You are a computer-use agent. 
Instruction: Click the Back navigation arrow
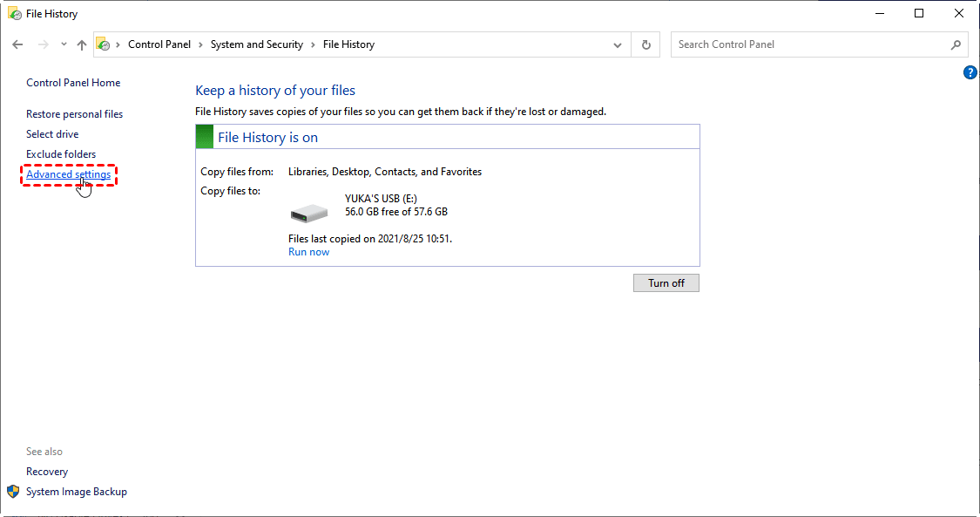coord(17,44)
